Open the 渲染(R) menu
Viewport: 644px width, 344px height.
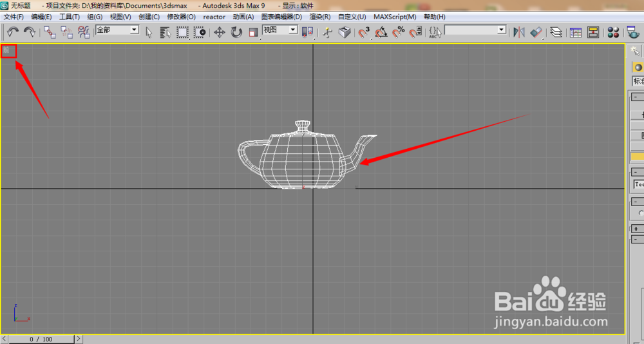(x=320, y=17)
